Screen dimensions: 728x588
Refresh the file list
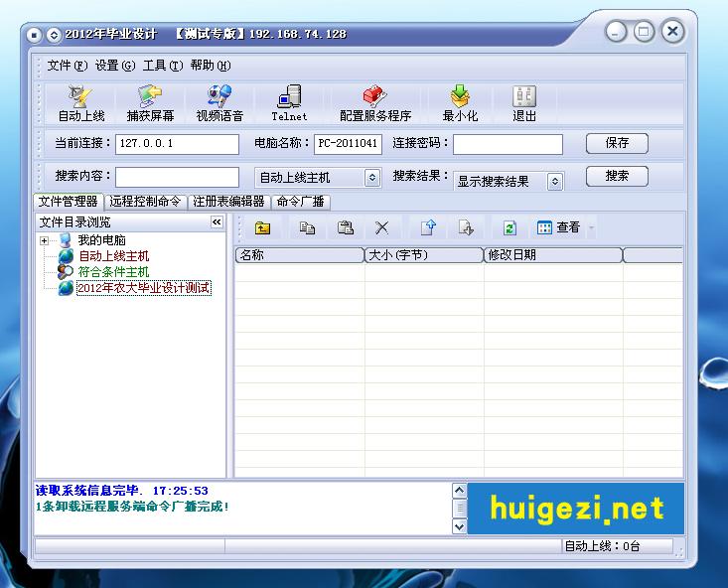coord(510,227)
